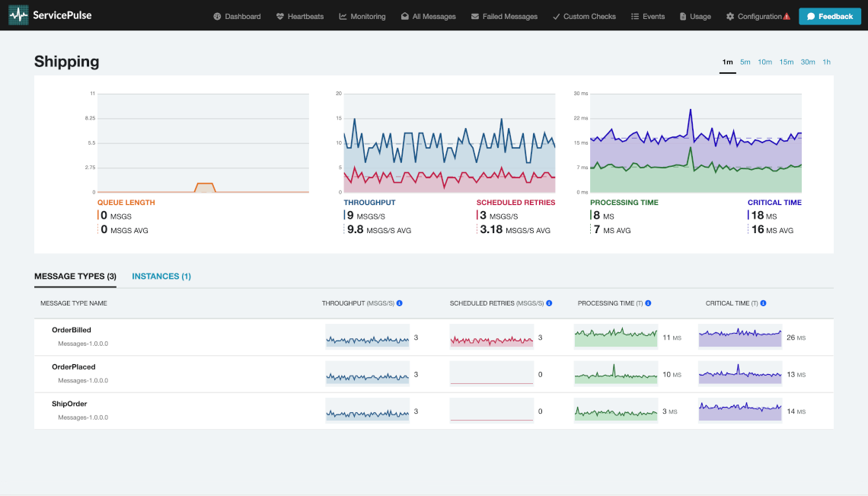The height and width of the screenshot is (496, 868).
Task: Click the Critical Time column info icon
Action: [763, 303]
